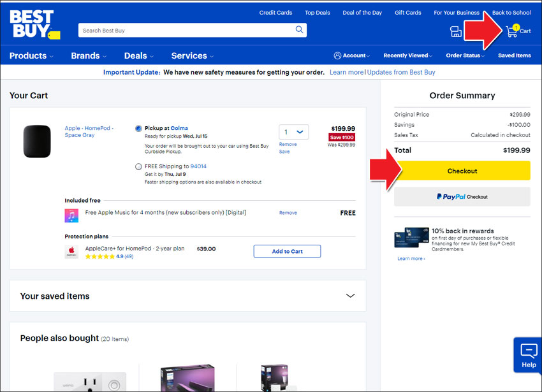
Task: Click the HomePod product image
Action: tap(37, 142)
